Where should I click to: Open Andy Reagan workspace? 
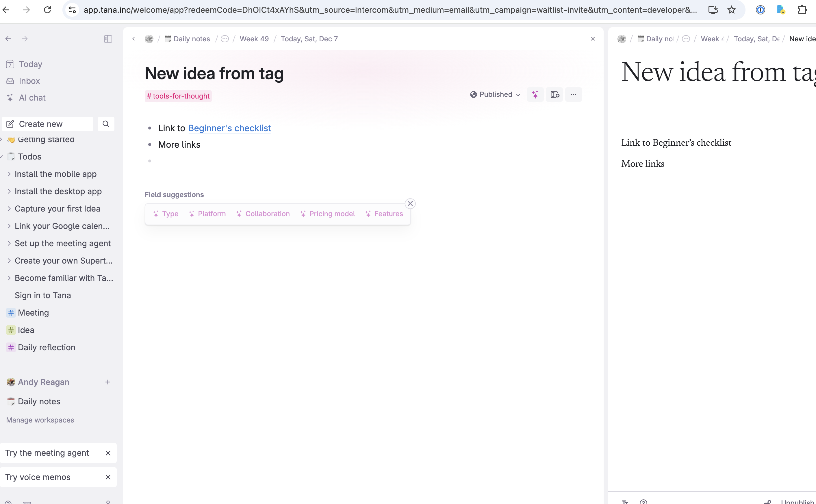(43, 382)
